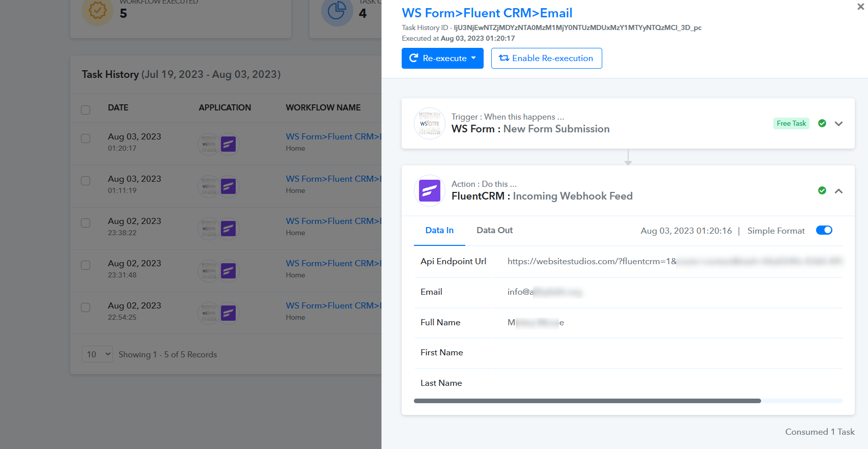The height and width of the screenshot is (449, 868).
Task: Check the Aug 02 22:54:25 row checkbox
Action: click(86, 307)
